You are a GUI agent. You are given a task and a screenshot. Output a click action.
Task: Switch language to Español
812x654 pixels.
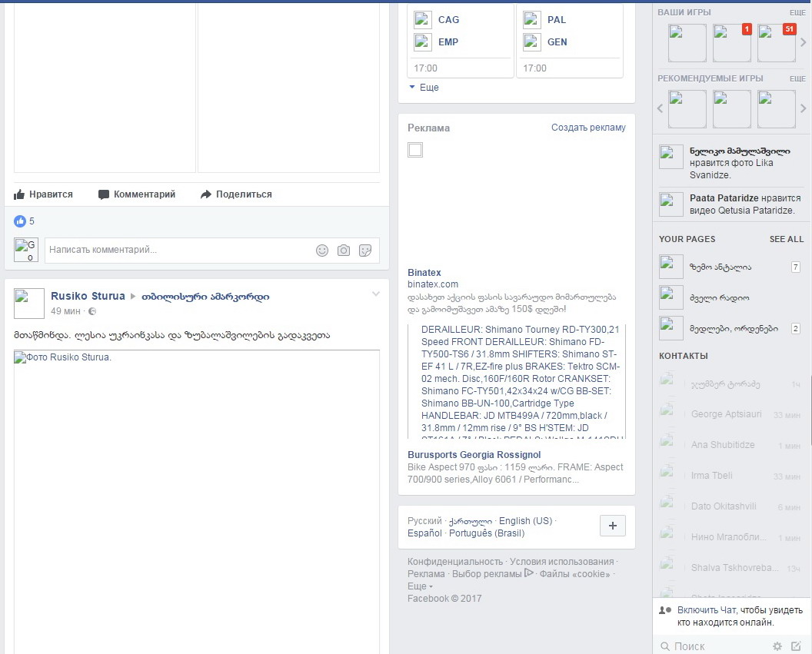click(424, 533)
